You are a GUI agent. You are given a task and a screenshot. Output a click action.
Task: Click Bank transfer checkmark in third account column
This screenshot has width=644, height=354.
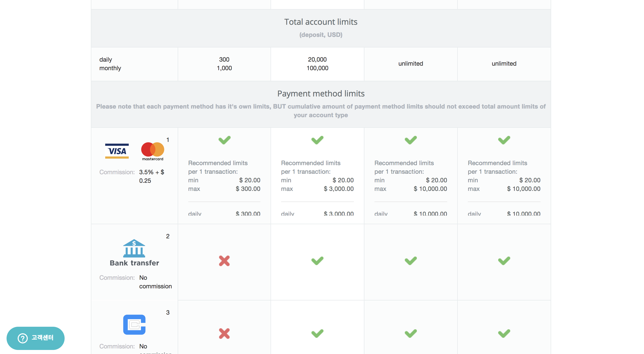pos(411,261)
